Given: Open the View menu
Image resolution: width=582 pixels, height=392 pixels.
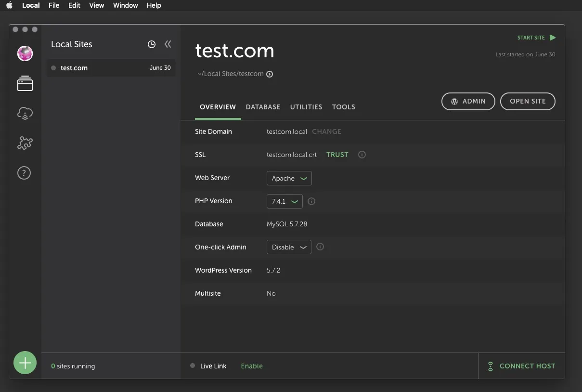Looking at the screenshot, I should (x=97, y=5).
